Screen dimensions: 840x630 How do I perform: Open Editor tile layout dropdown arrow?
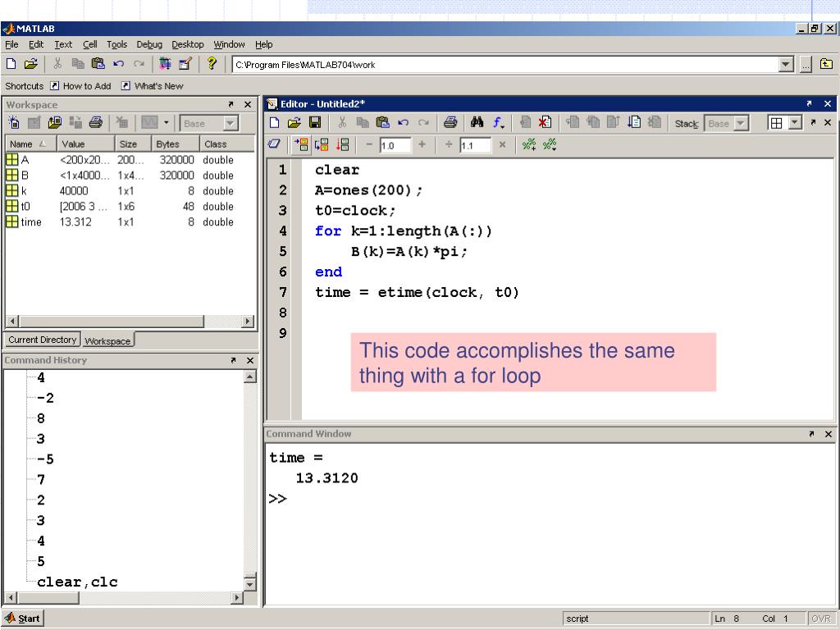795,123
